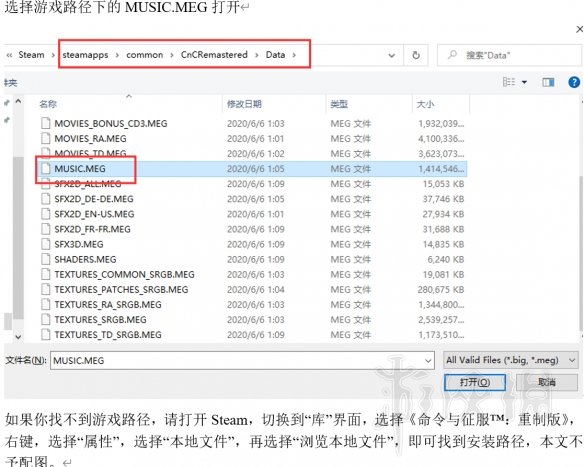Show hidden path segments double chevron

pyautogui.click(x=9, y=55)
